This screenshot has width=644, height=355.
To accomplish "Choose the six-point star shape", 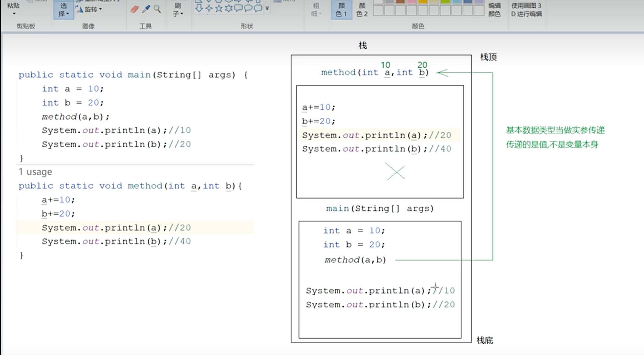I will coord(228,8).
